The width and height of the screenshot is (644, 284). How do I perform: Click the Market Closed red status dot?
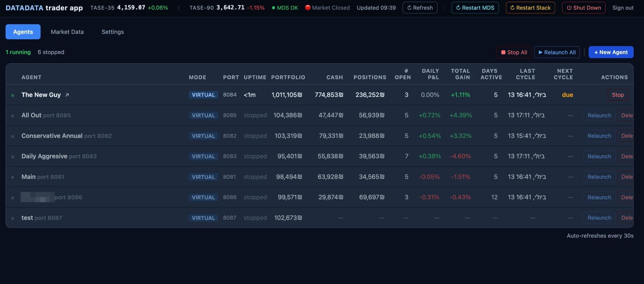[308, 7]
